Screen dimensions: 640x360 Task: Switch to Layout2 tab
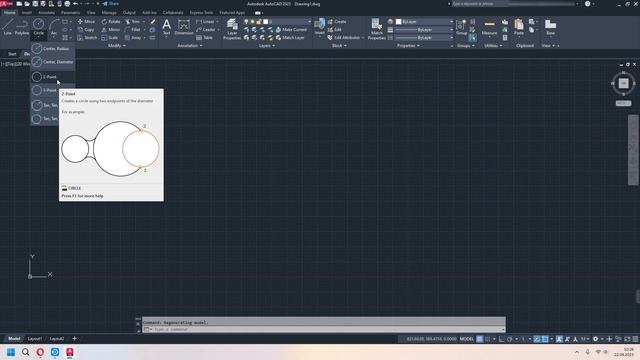pyautogui.click(x=57, y=339)
